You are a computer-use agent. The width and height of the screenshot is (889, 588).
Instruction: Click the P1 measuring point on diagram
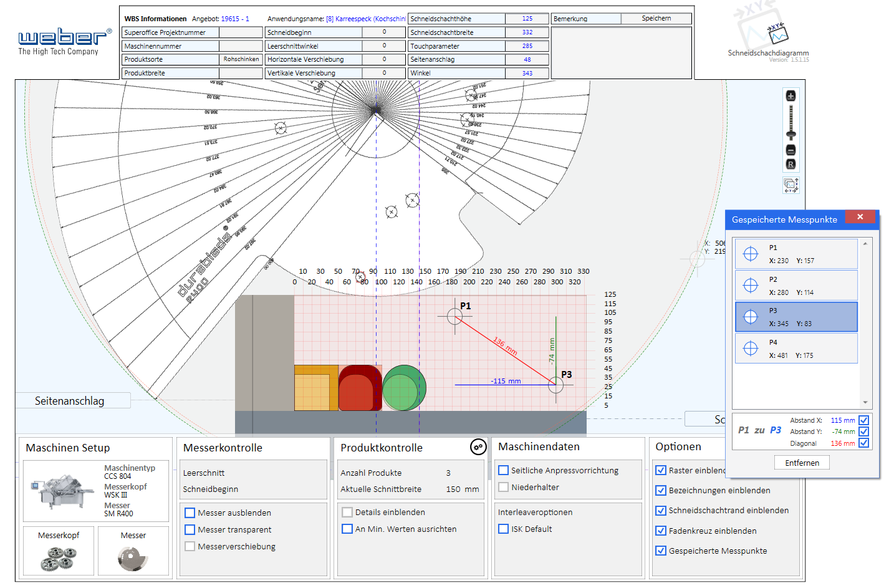pyautogui.click(x=454, y=317)
